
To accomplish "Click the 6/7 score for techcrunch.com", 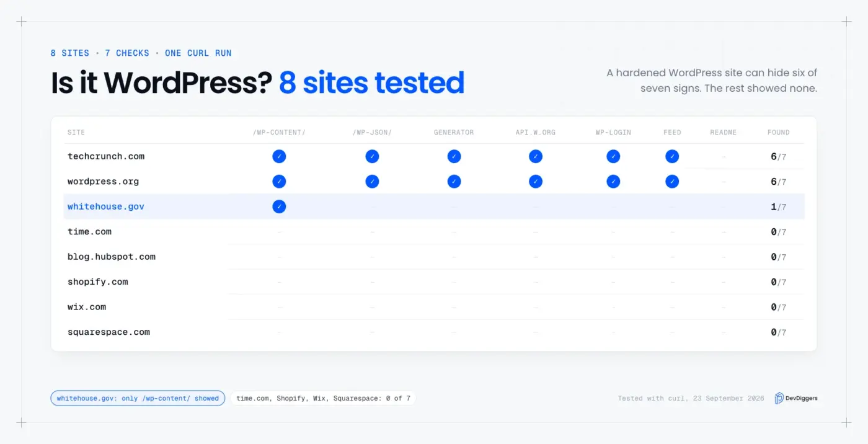I will point(779,157).
